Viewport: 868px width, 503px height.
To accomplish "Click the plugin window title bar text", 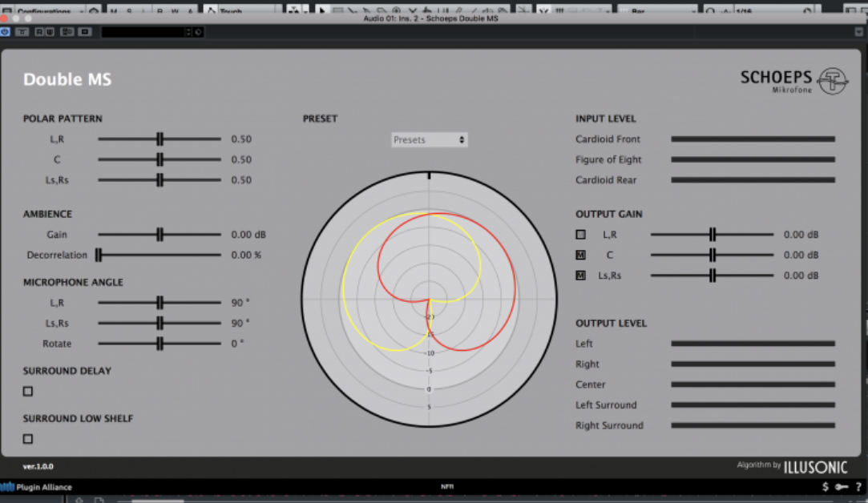I will pyautogui.click(x=430, y=18).
